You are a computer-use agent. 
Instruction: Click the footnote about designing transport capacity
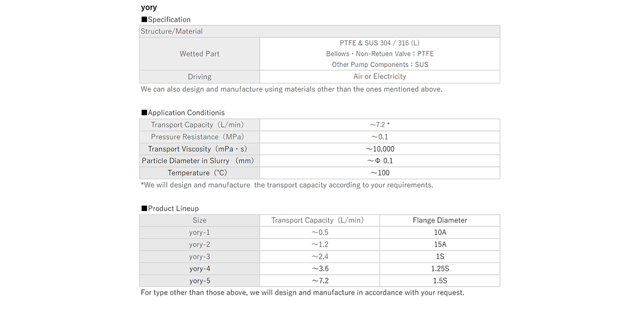click(287, 185)
